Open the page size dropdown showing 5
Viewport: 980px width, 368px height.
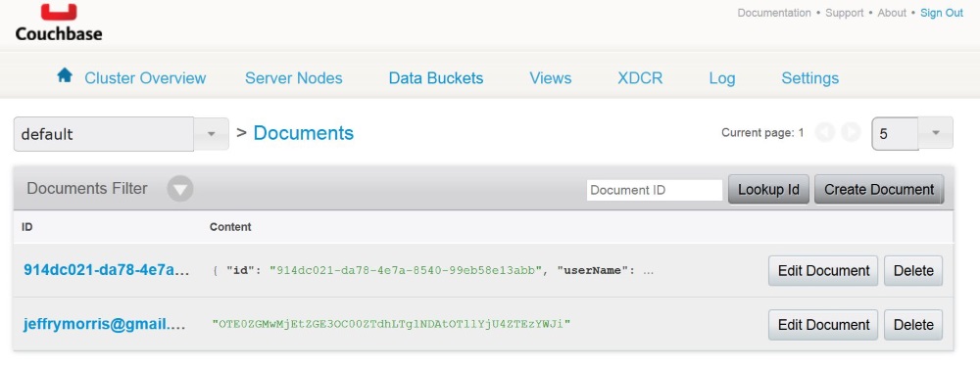pos(936,133)
